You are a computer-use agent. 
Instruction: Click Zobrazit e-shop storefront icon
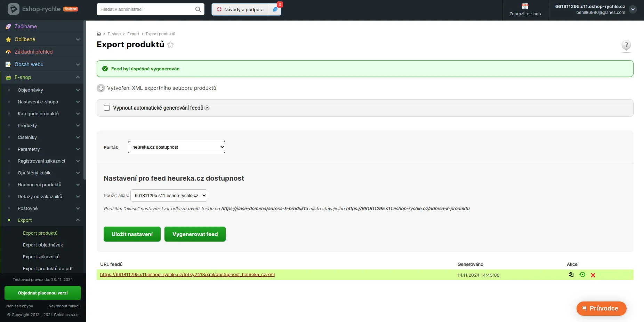(525, 6)
